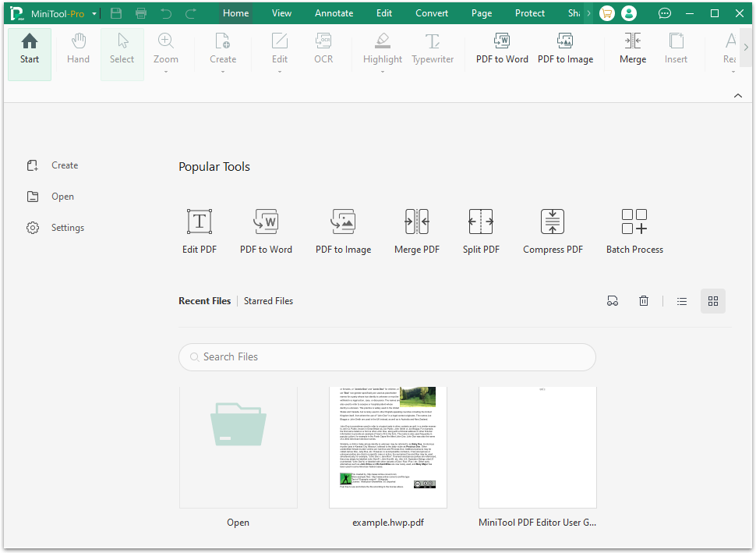Viewport: 756px width, 553px height.
Task: Collapse the ribbon toolbar
Action: (737, 95)
